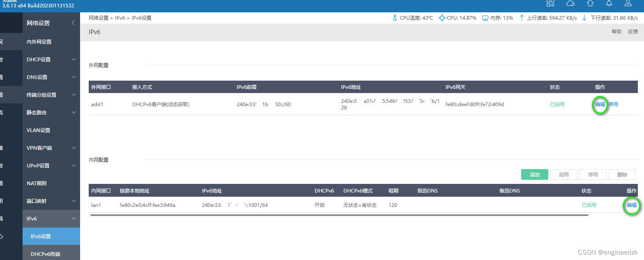Viewport: 644px width, 260px height.
Task: Click the 备选DNS column header
Action: 510,191
